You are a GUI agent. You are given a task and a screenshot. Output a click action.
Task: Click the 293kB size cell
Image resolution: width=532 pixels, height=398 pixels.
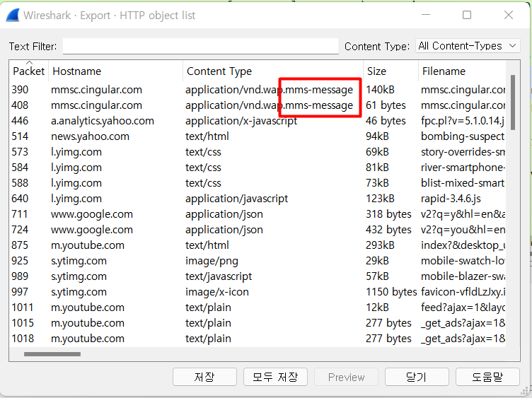pos(380,245)
